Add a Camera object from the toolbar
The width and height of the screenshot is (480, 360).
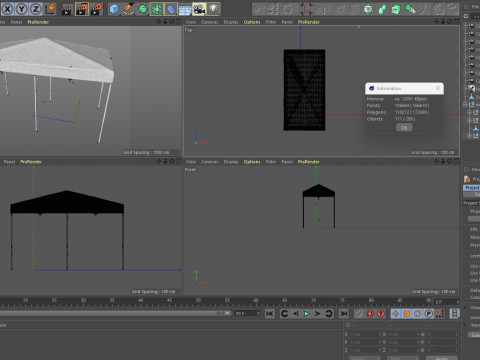point(199,9)
